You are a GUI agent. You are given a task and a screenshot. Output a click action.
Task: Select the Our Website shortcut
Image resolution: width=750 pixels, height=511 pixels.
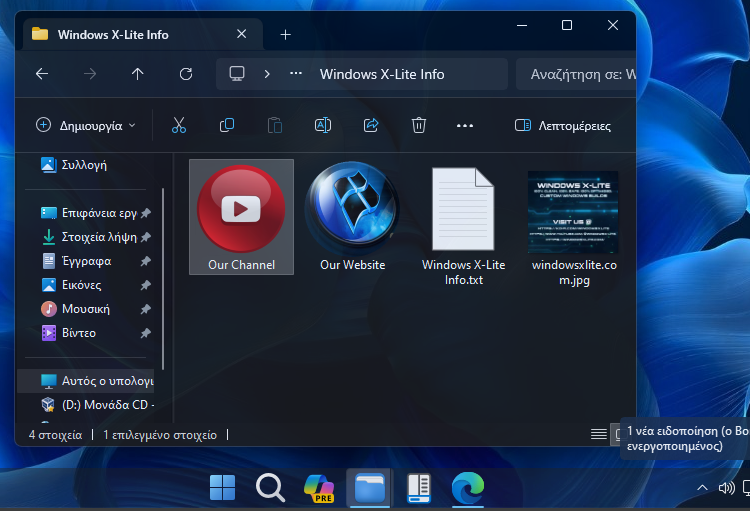[x=353, y=217]
